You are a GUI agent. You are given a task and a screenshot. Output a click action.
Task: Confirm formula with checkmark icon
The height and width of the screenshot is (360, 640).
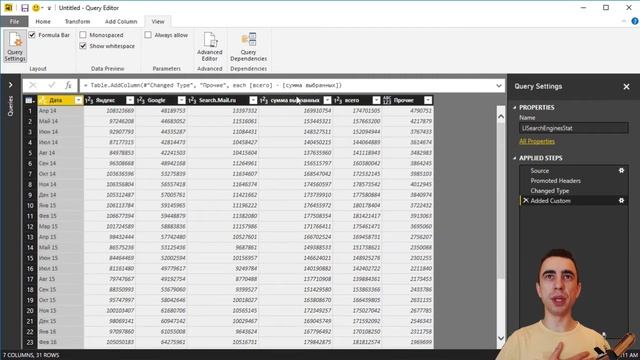51,85
